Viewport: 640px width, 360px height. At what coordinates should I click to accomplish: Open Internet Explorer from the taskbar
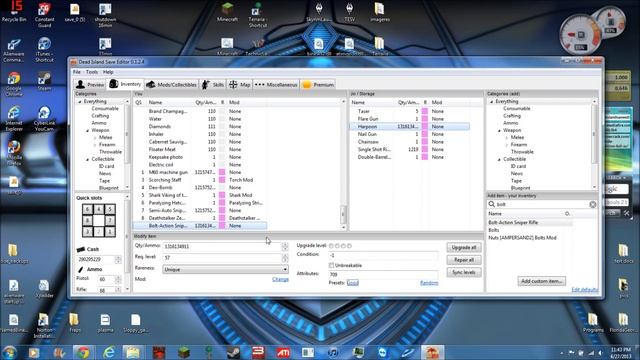pyautogui.click(x=108, y=352)
